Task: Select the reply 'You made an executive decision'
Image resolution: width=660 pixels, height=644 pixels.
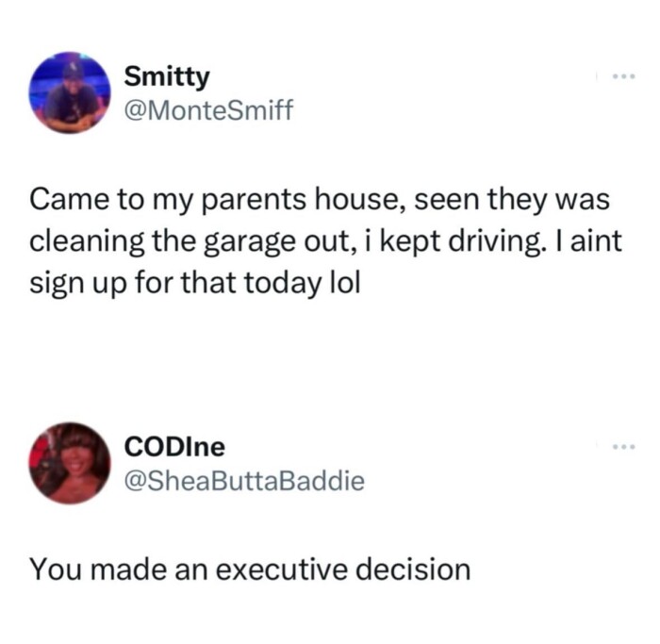Action: pos(249,570)
